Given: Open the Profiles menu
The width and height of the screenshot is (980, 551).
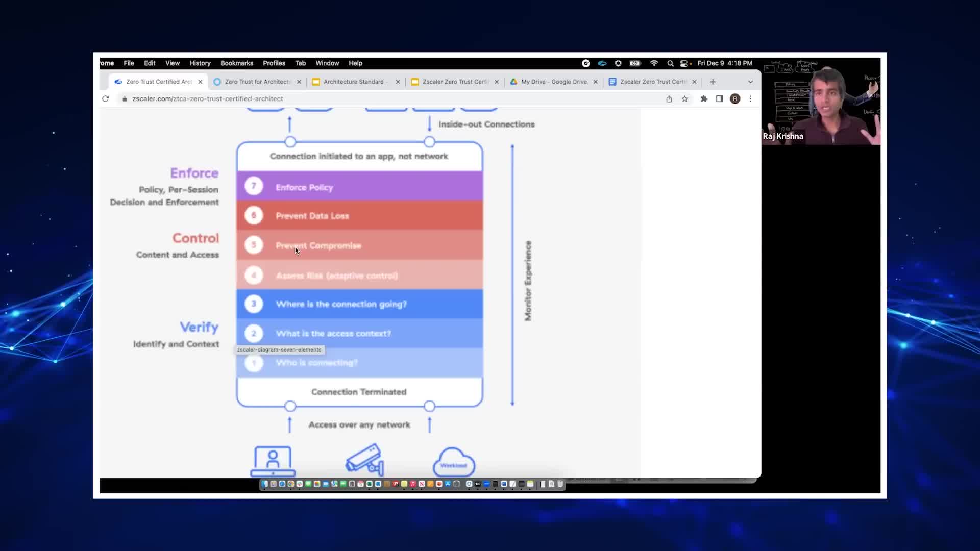Looking at the screenshot, I should tap(274, 63).
